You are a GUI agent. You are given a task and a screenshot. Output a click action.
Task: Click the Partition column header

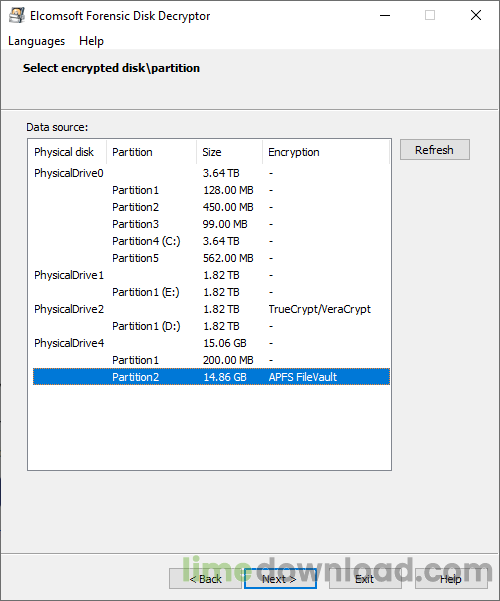[x=151, y=152]
